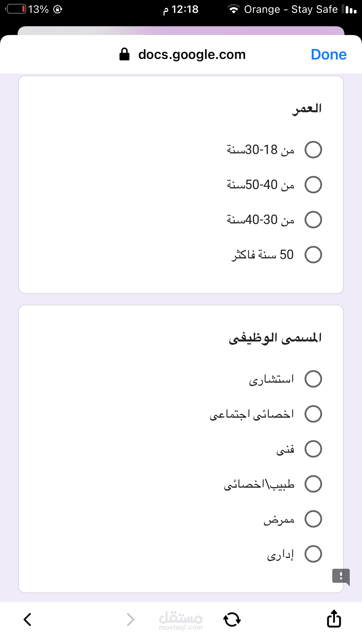Reload the page with refresh icon

click(232, 619)
